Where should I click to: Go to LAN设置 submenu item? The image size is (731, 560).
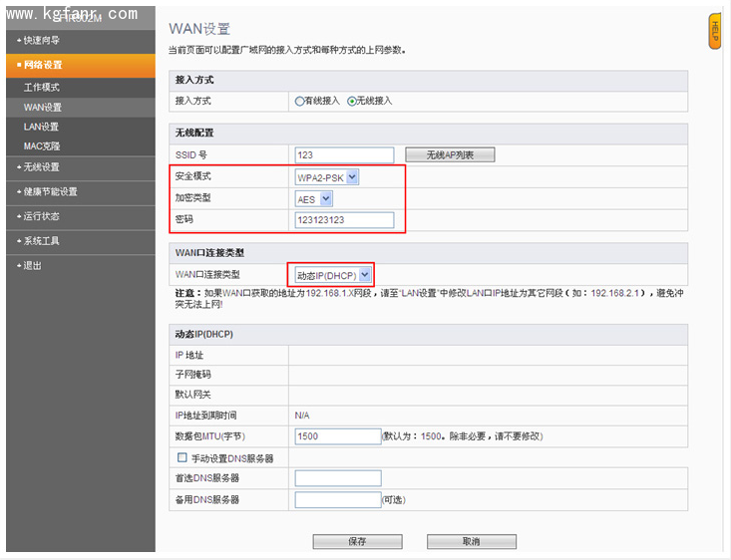[41, 127]
